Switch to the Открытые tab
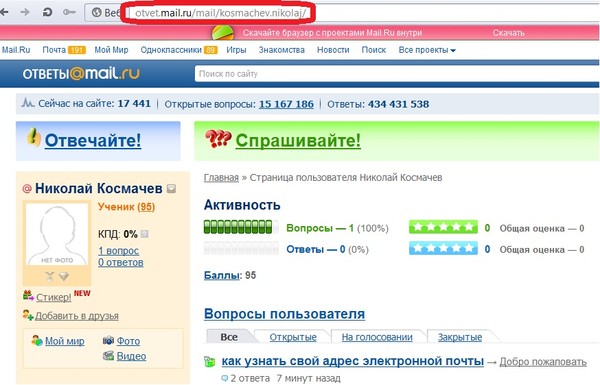600x385 pixels. [293, 337]
